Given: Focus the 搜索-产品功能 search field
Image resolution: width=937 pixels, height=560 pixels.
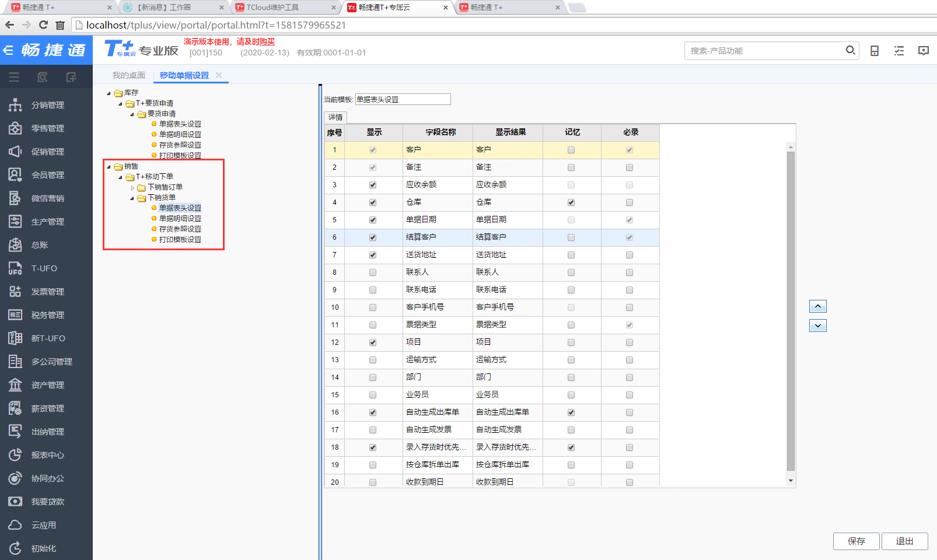Looking at the screenshot, I should coord(764,51).
